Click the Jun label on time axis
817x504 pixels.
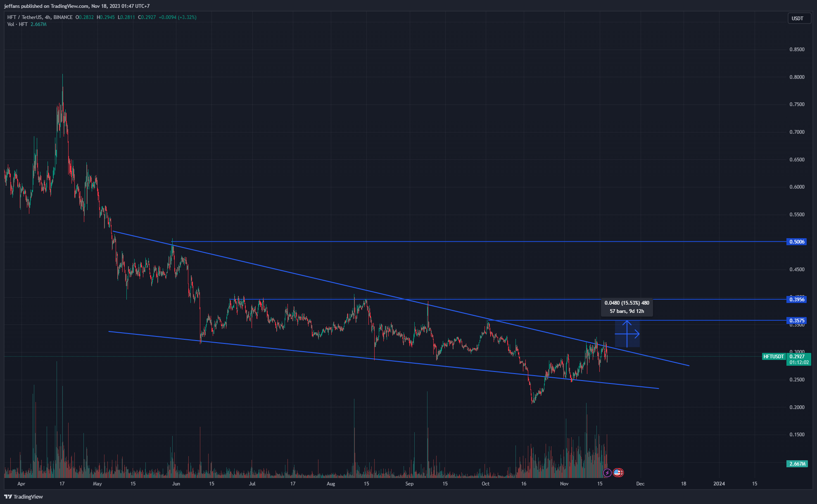point(176,484)
